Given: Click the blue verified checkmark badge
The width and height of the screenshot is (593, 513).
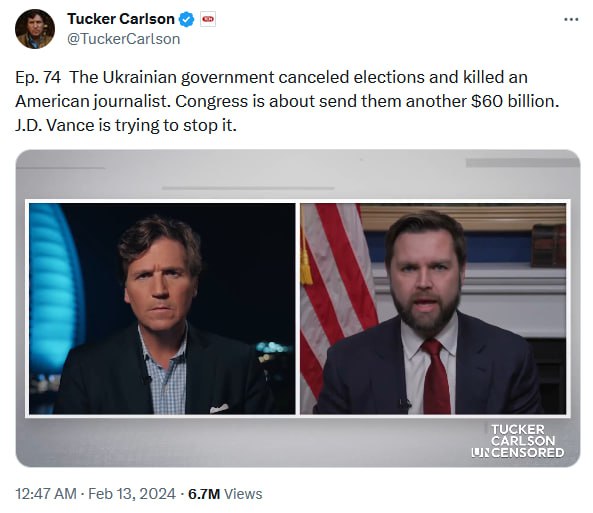Looking at the screenshot, I should pos(186,19).
